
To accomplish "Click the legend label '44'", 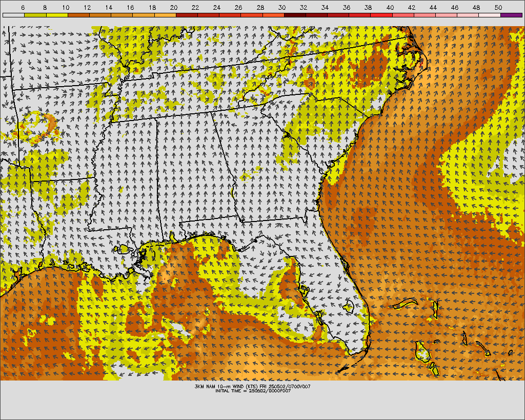I will (x=433, y=7).
